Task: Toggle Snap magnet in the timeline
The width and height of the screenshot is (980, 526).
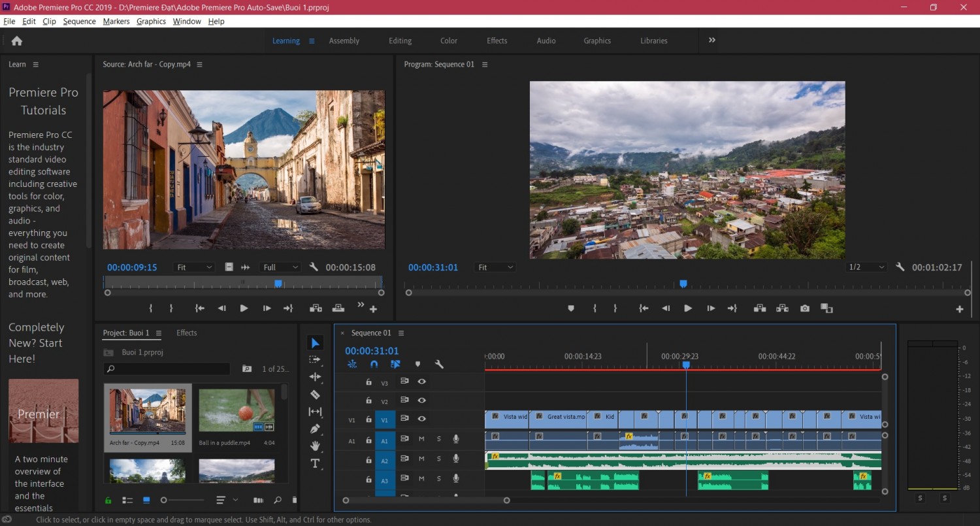Action: (374, 365)
